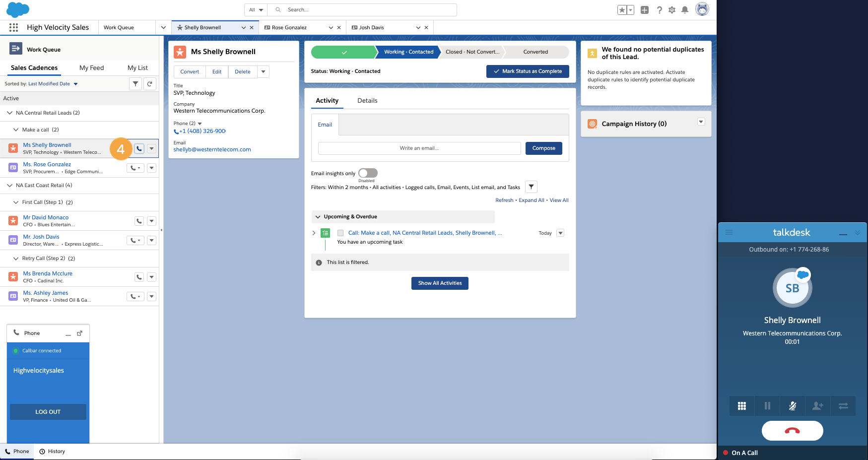Click the mark-complete checkmark path stage
This screenshot has height=460, width=868.
tap(344, 52)
